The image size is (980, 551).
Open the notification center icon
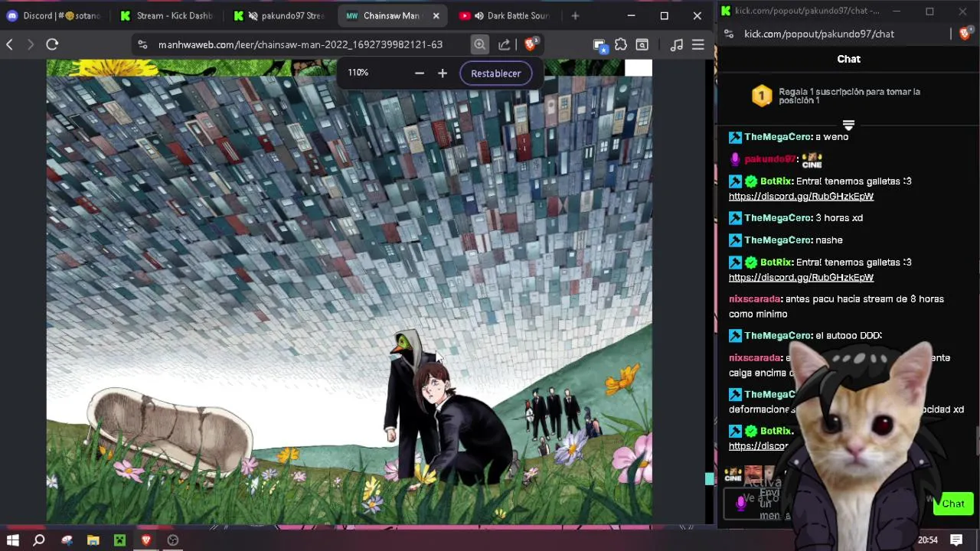[956, 540]
